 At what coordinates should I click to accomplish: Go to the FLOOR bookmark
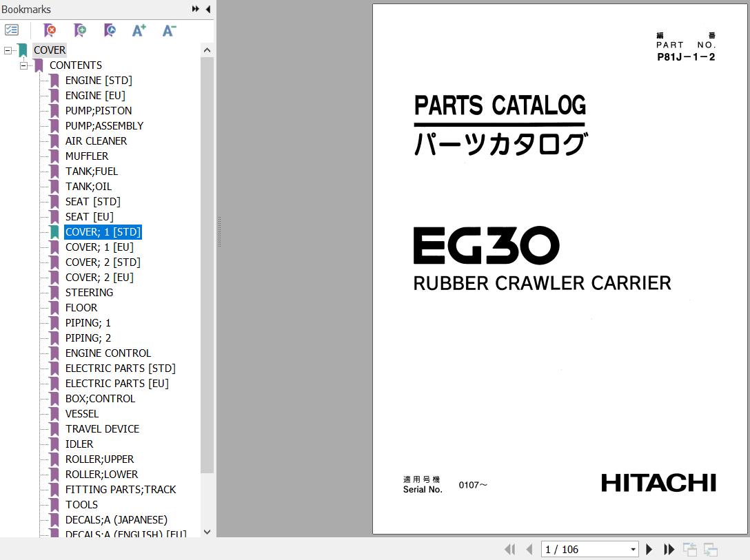[x=81, y=308]
